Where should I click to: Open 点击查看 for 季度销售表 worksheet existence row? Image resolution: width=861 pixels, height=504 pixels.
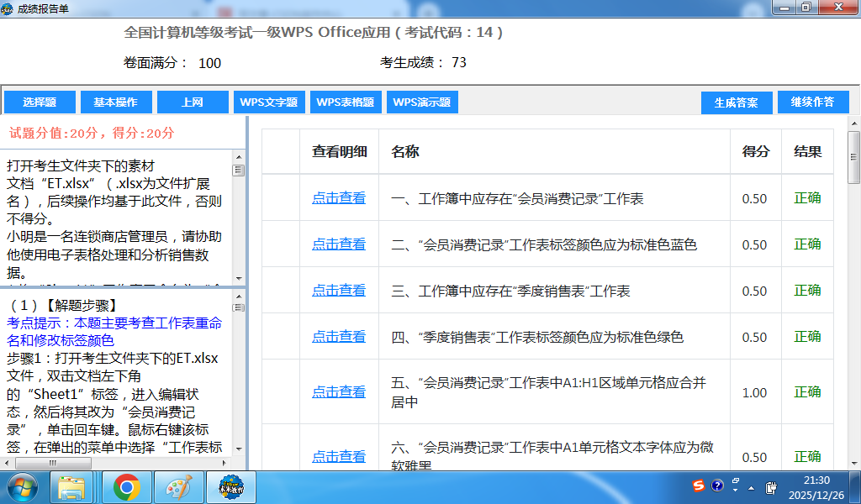pyautogui.click(x=339, y=290)
